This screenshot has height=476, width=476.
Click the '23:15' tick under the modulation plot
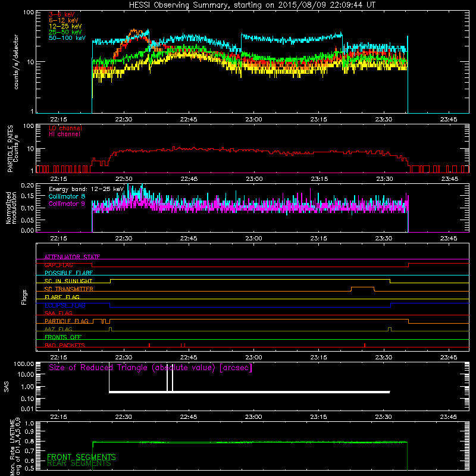[x=318, y=239]
